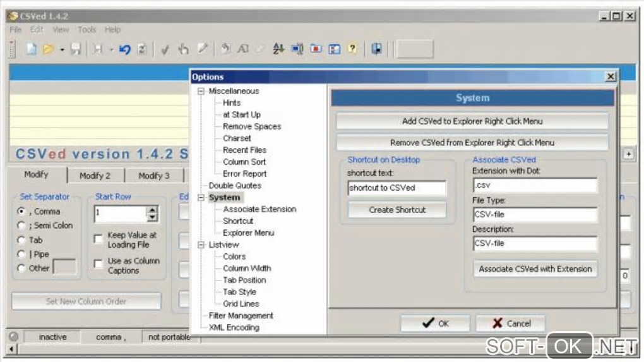The width and height of the screenshot is (644, 362).
Task: Select the Other separator radio button
Action: tap(21, 268)
